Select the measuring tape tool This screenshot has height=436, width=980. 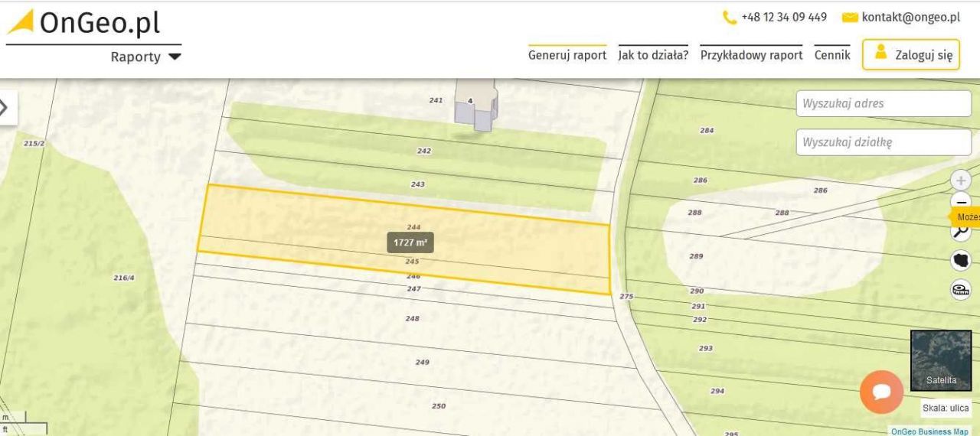point(961,290)
